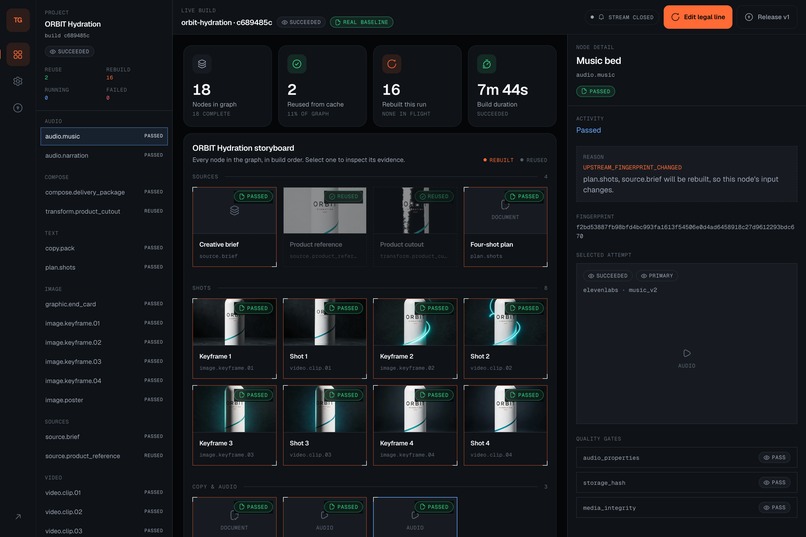Select source.brief in the list

[104, 437]
